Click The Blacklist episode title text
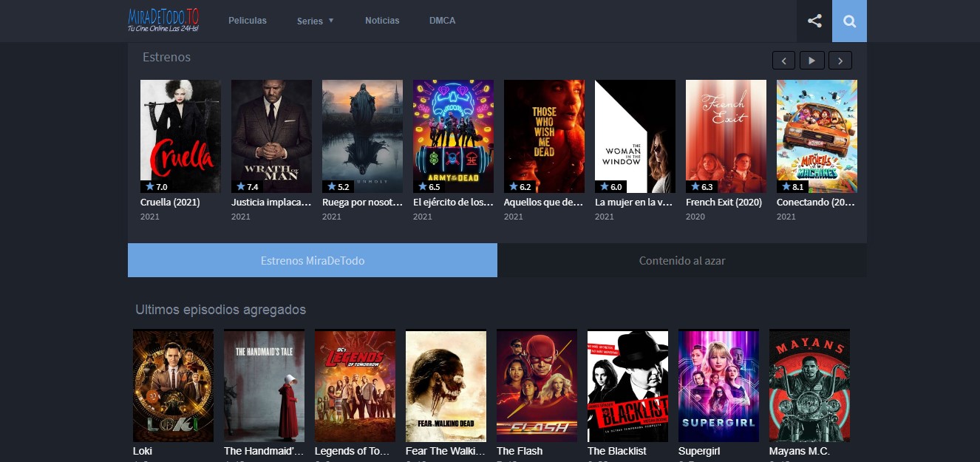This screenshot has height=462, width=980. point(617,451)
